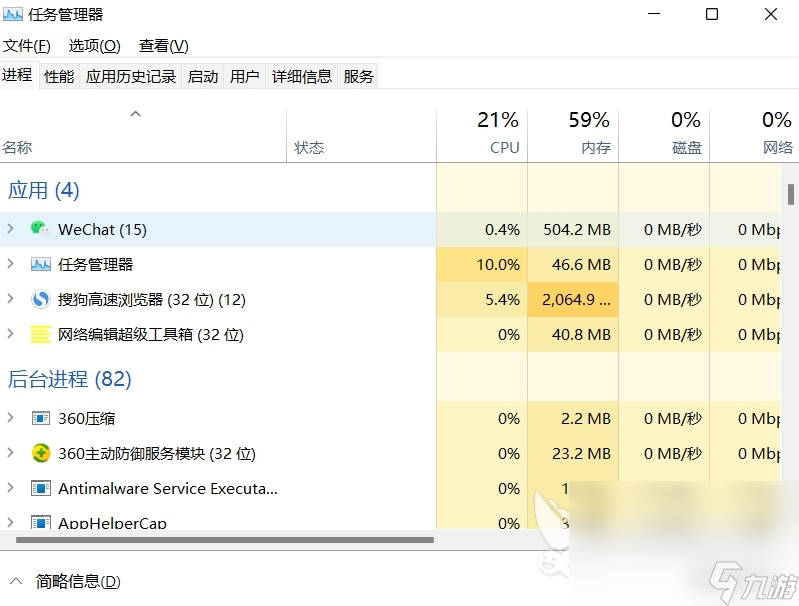Click the Task Manager title bar icon
The image size is (799, 606).
(13, 14)
